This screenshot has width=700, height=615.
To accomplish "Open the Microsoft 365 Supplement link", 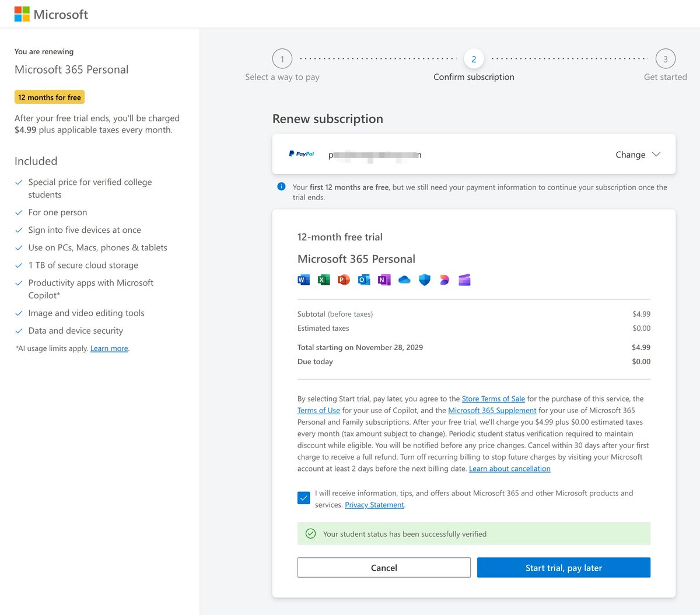I will (x=492, y=410).
